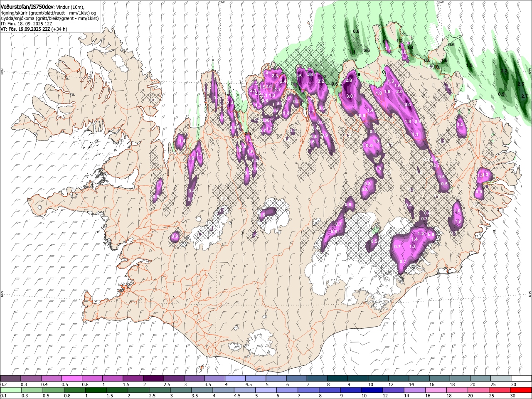Pick the deep blue rain swatch labeled 10
This screenshot has height=399, width=532.
click(x=372, y=390)
